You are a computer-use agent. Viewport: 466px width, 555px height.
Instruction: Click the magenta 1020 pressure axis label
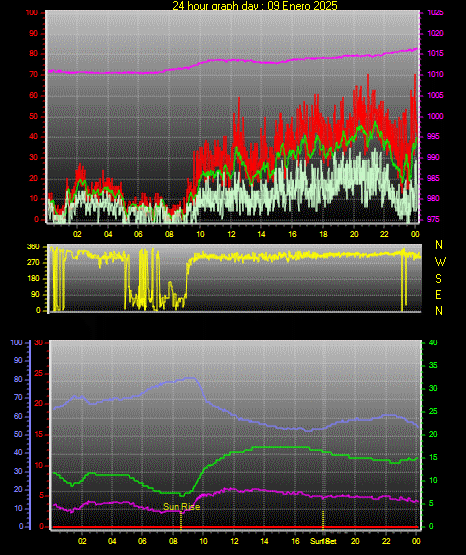435,33
